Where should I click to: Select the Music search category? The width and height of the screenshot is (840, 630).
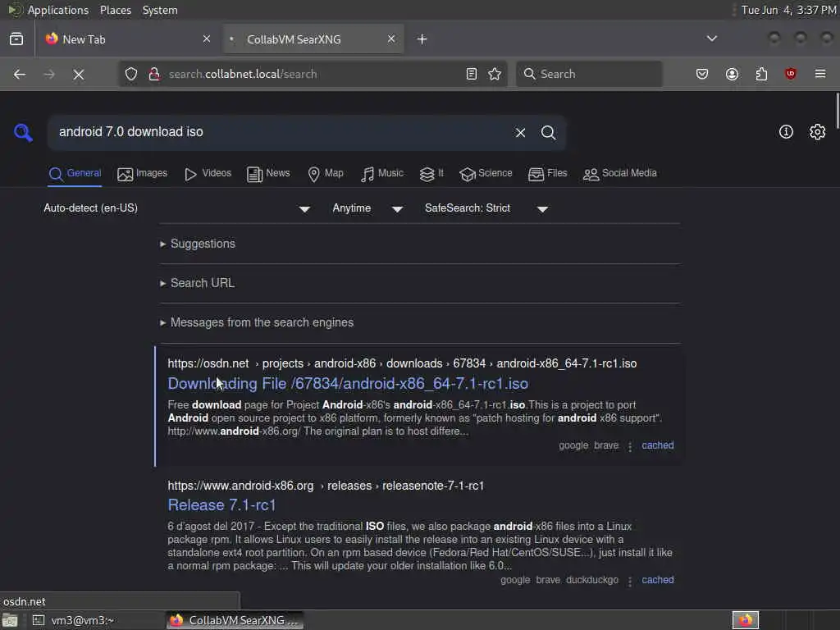tap(382, 174)
